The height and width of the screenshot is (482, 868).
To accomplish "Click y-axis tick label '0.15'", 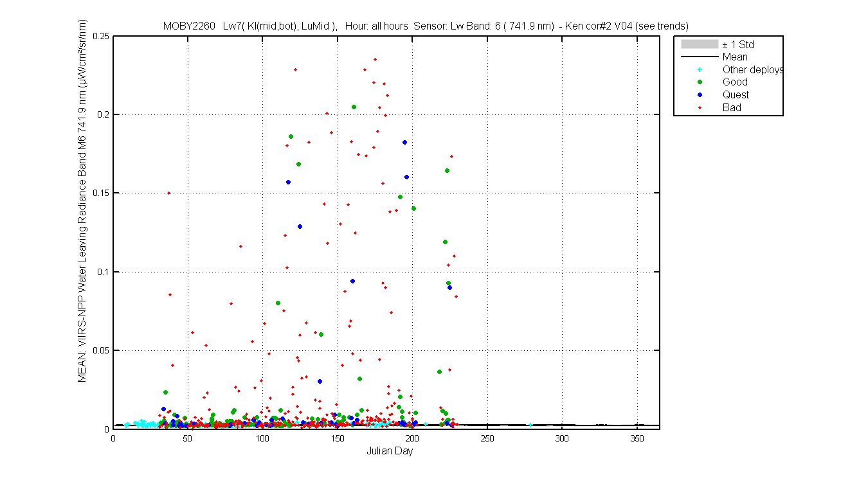I will tap(101, 193).
